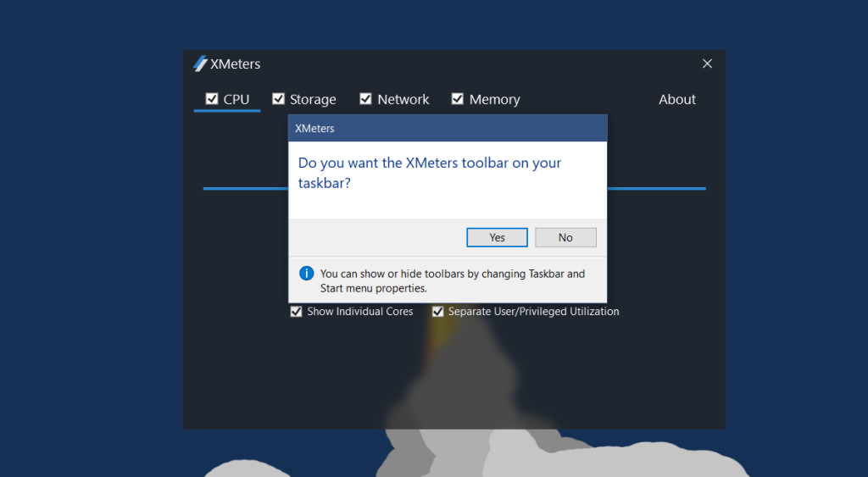Switch to the Storage tab label

tap(313, 100)
